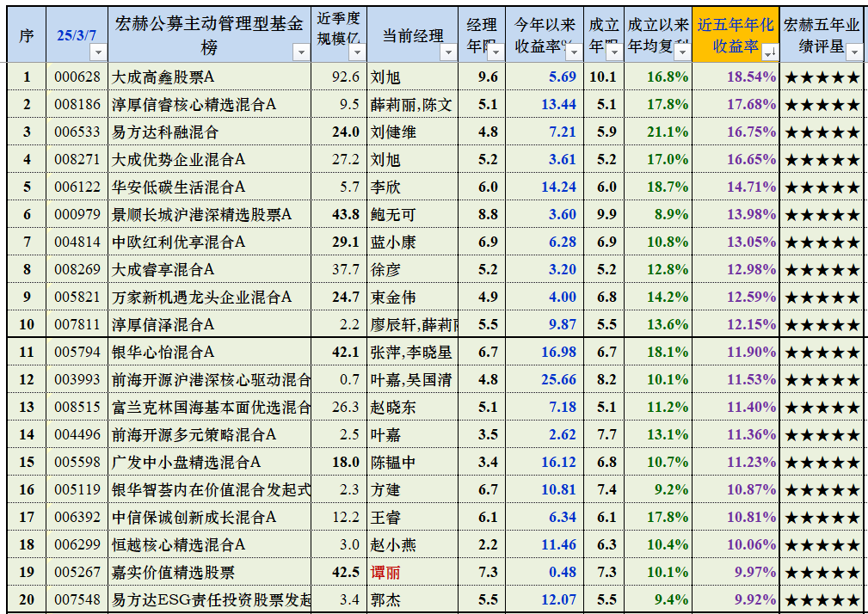This screenshot has height=614, width=868.
Task: Select five-year return 18.54%
Action: coord(751,77)
